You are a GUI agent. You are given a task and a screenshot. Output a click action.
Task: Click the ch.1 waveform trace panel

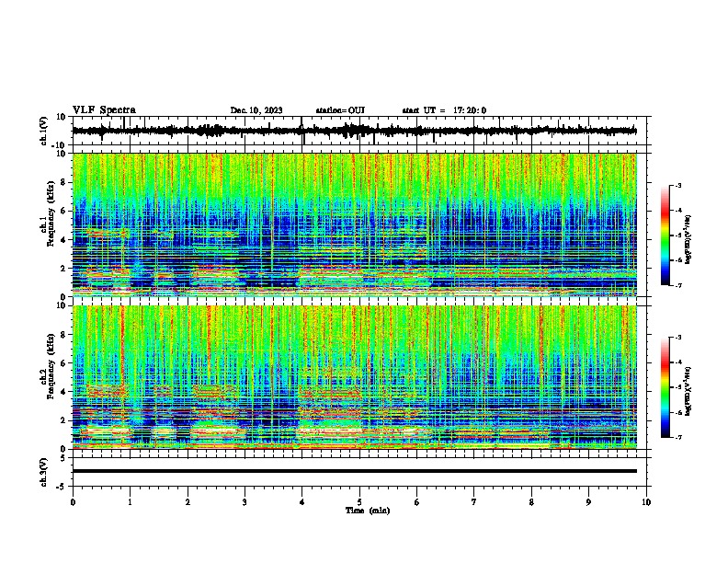[359, 131]
